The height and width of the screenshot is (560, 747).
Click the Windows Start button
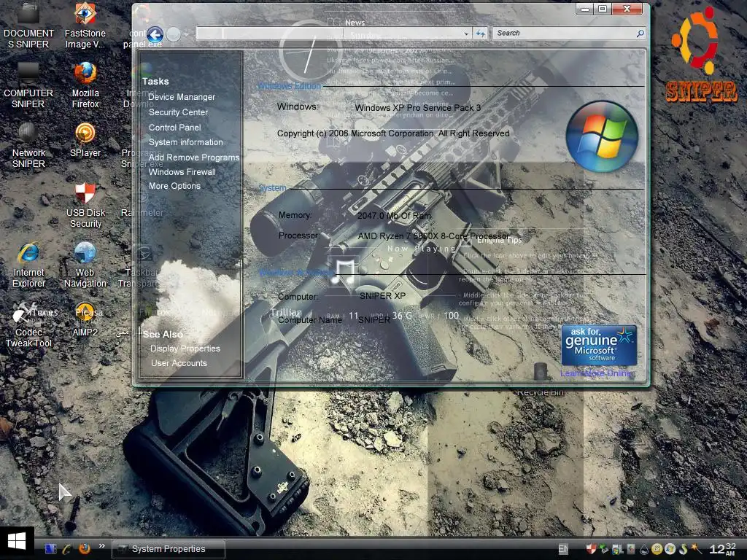click(x=17, y=542)
